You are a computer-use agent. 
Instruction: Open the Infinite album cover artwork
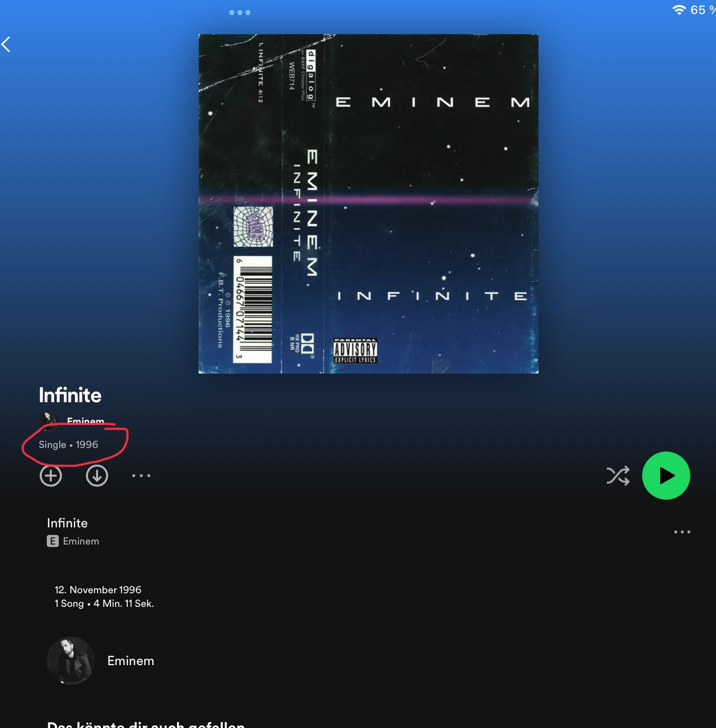[369, 204]
